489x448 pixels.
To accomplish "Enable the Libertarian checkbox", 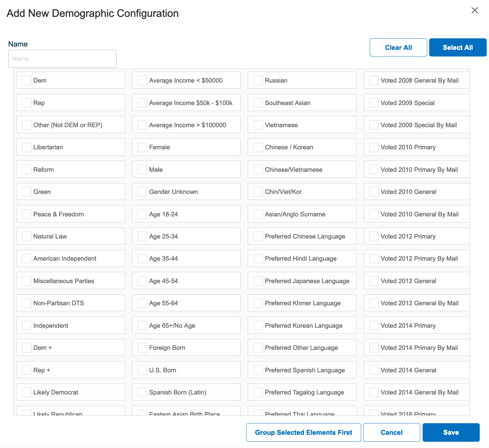I will pyautogui.click(x=26, y=147).
